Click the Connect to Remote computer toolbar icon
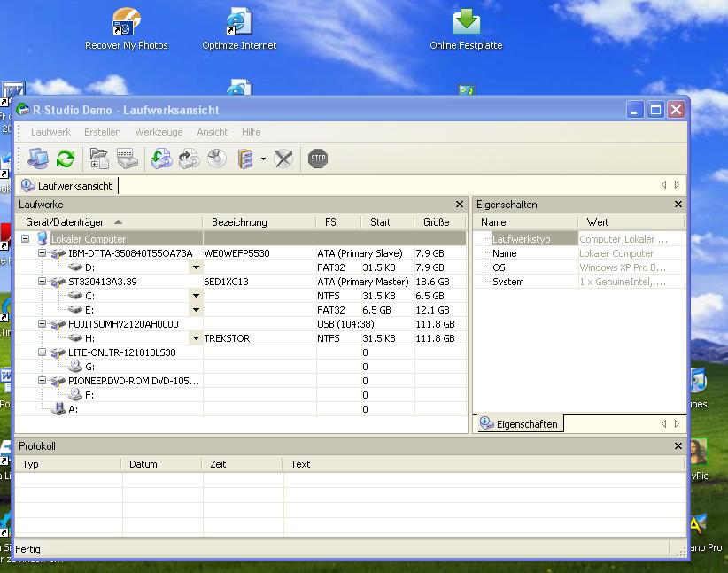Viewport: 728px width, 573px height. pyautogui.click(x=38, y=159)
